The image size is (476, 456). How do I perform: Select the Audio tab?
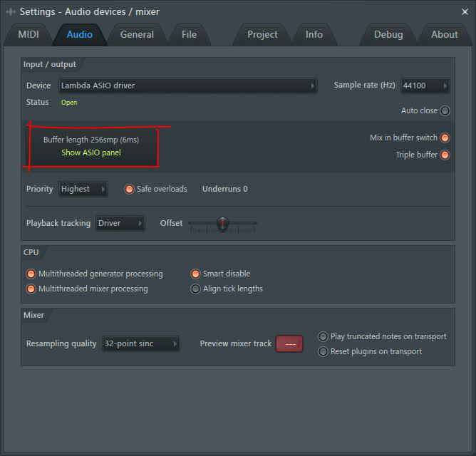[x=80, y=35]
